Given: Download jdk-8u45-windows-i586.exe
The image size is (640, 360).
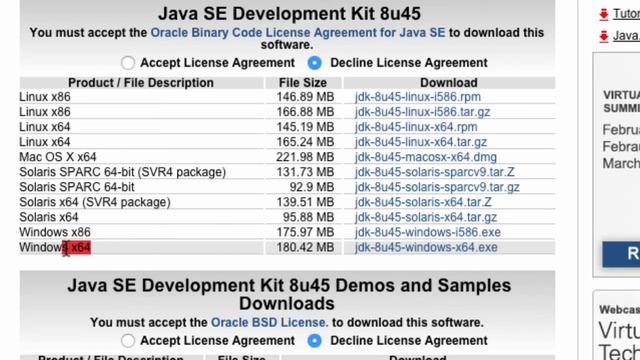Looking at the screenshot, I should (x=428, y=232).
